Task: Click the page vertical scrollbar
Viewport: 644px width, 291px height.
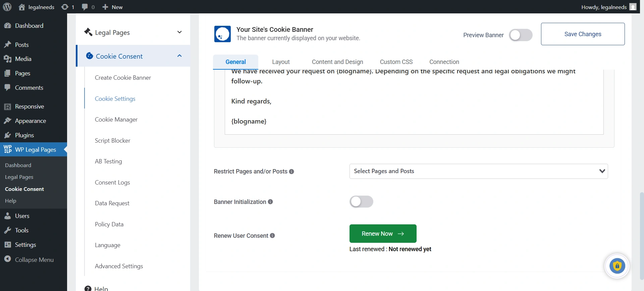Action: [641, 234]
